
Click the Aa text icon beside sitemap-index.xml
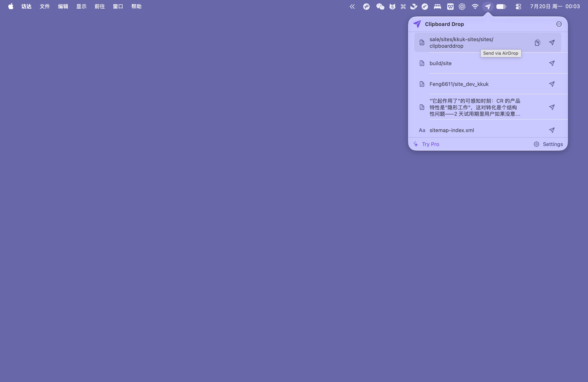click(422, 130)
